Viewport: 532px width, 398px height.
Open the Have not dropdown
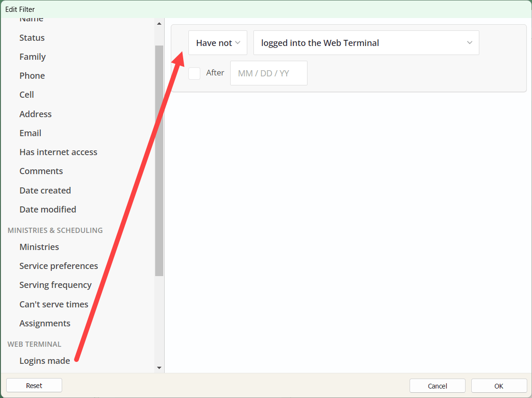217,42
